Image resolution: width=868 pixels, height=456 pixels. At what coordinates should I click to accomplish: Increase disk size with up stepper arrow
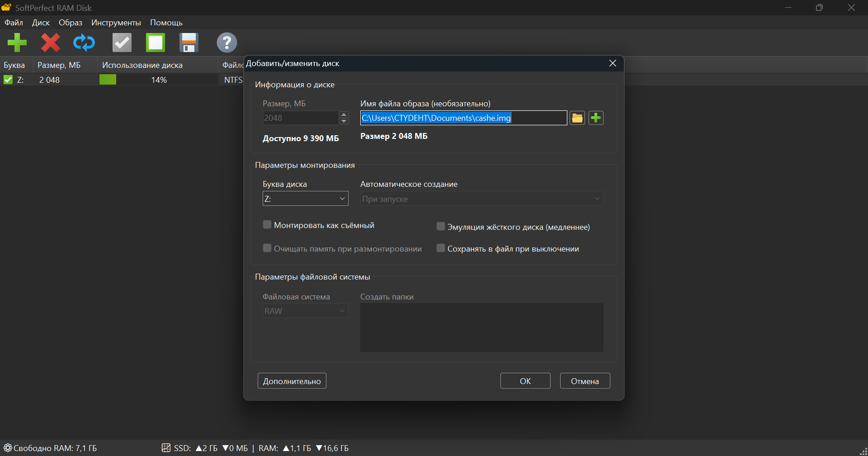coord(344,114)
